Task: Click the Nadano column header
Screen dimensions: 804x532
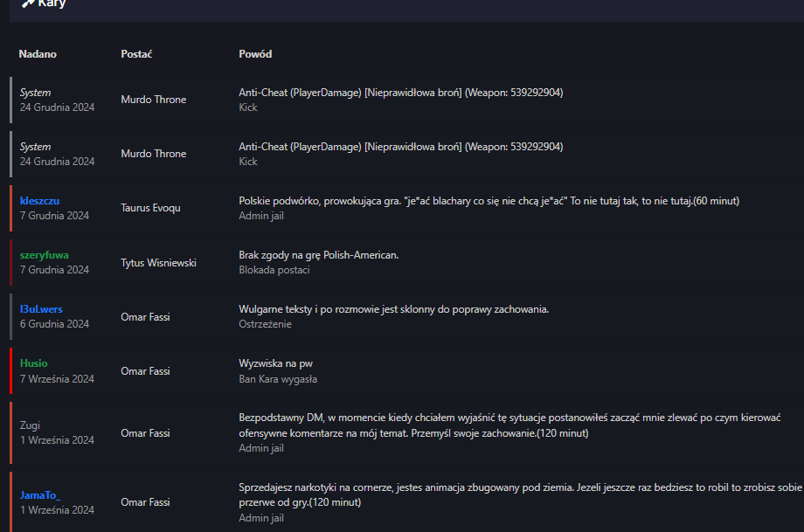Action: click(x=38, y=54)
